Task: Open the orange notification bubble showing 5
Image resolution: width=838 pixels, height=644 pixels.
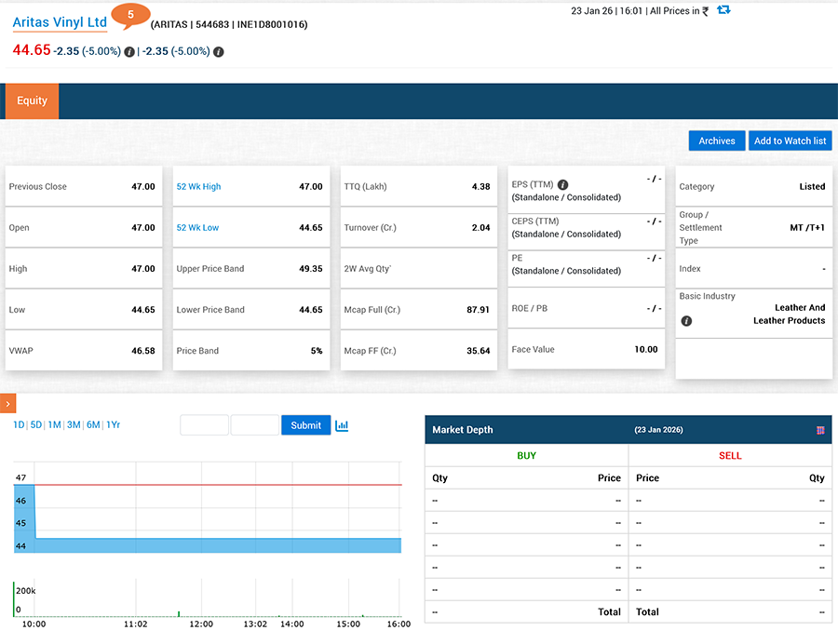Action: (130, 16)
